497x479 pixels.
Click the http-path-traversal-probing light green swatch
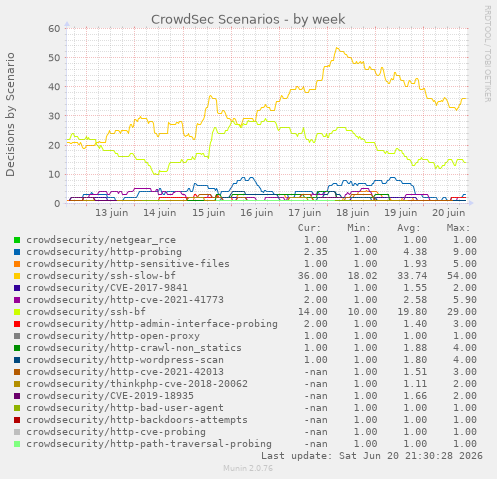tap(17, 444)
